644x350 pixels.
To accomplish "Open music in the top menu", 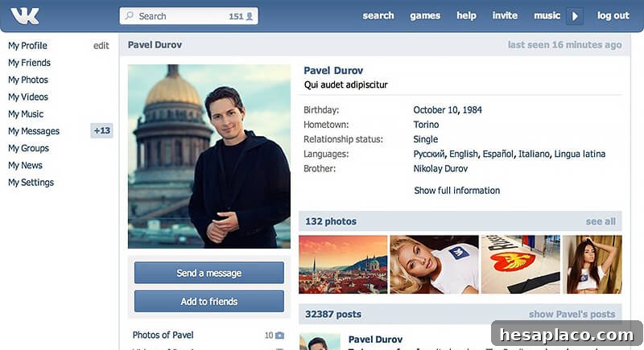I will [547, 15].
